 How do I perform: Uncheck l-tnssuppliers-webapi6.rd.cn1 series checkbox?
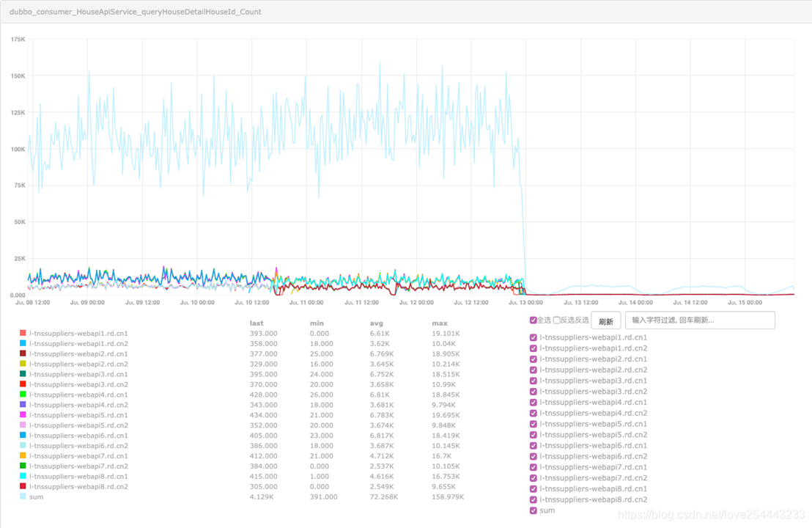tap(534, 446)
